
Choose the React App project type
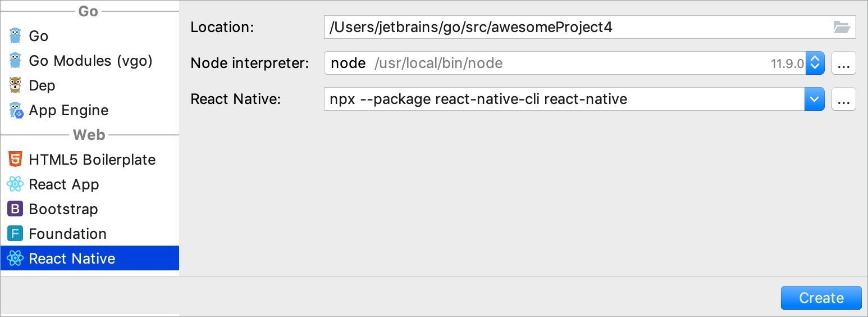coord(63,184)
